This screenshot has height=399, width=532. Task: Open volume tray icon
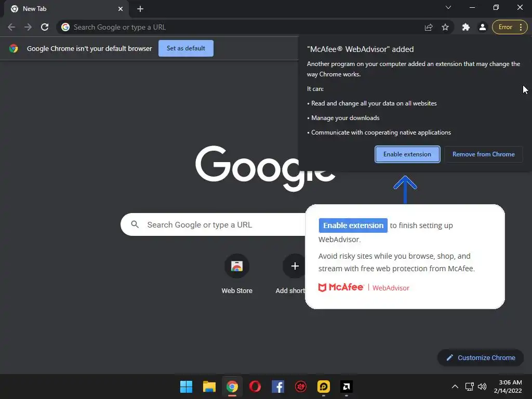[482, 387]
